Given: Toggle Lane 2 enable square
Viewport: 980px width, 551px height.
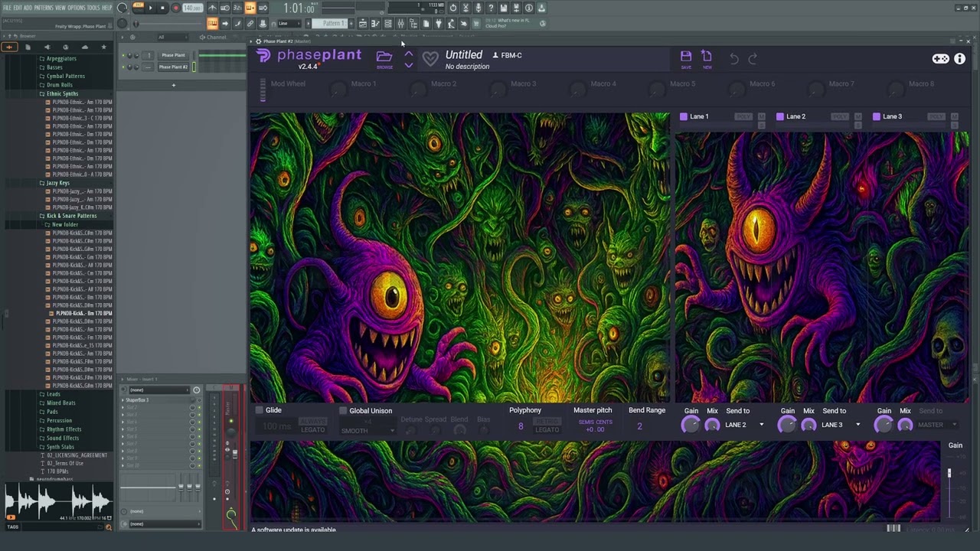Looking at the screenshot, I should [x=780, y=116].
